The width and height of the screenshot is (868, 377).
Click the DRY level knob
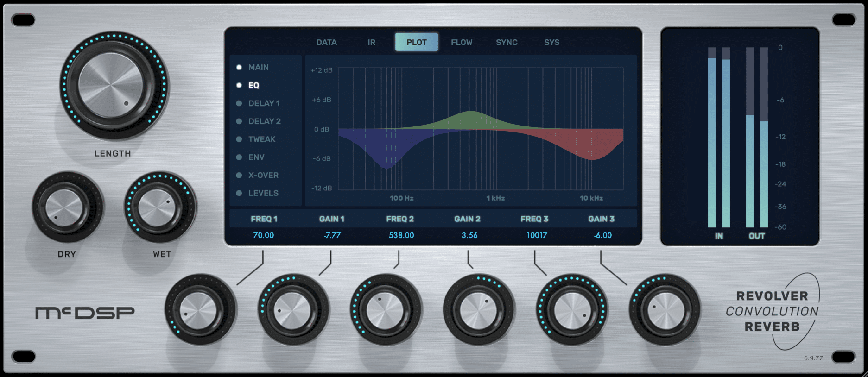coord(65,207)
